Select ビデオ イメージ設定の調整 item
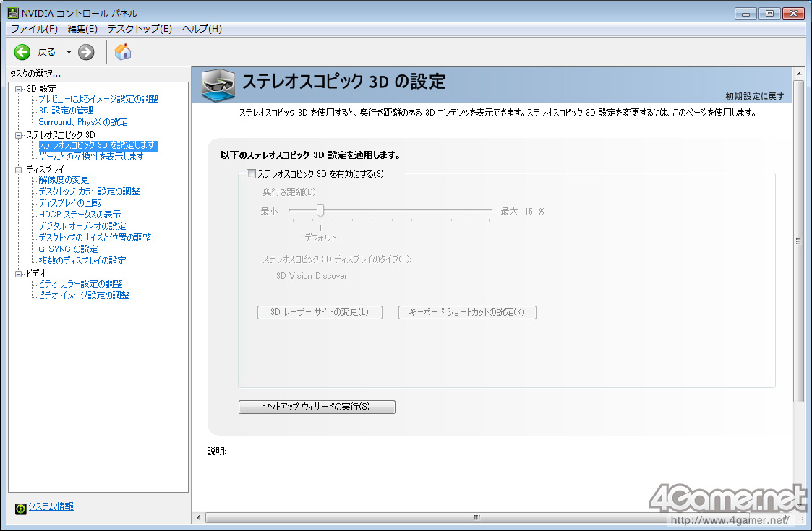This screenshot has height=531, width=812. tap(84, 295)
